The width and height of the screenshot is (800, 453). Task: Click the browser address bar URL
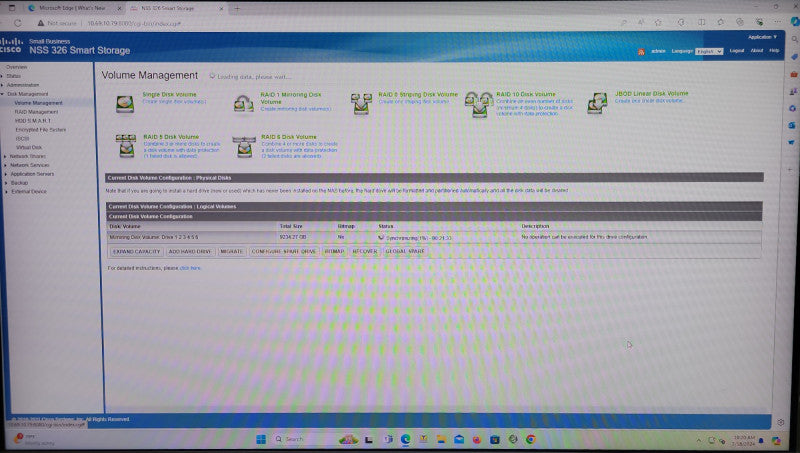[134, 23]
